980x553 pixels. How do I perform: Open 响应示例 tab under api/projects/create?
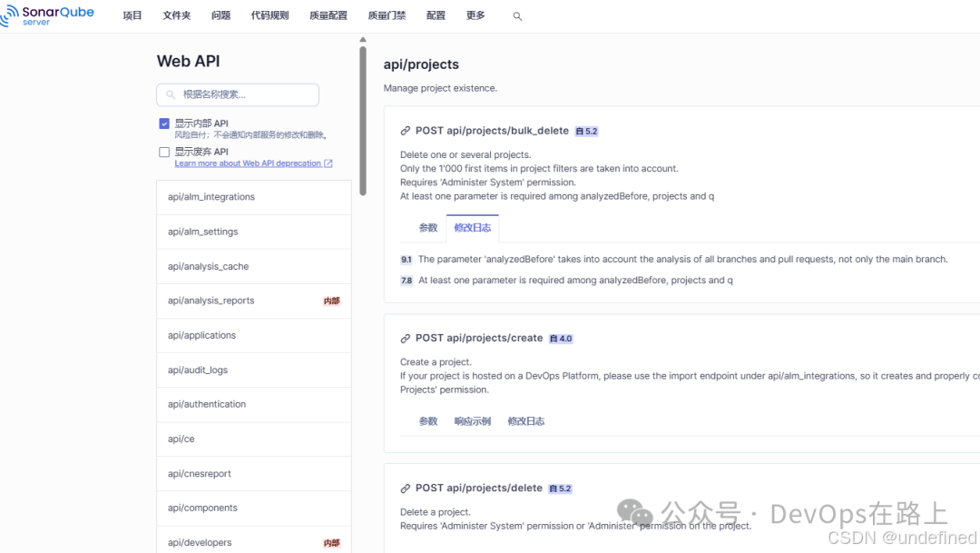tap(473, 421)
